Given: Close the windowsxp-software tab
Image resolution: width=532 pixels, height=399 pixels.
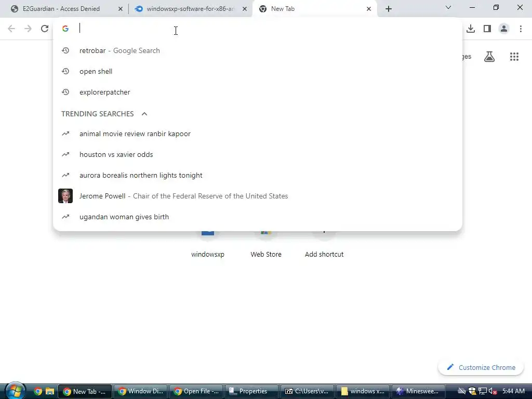Looking at the screenshot, I should pos(245,9).
